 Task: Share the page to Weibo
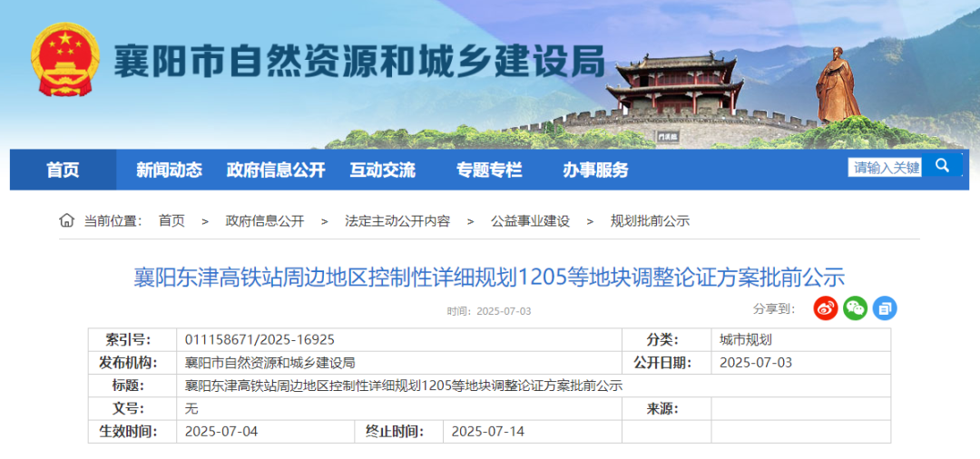pyautogui.click(x=826, y=308)
